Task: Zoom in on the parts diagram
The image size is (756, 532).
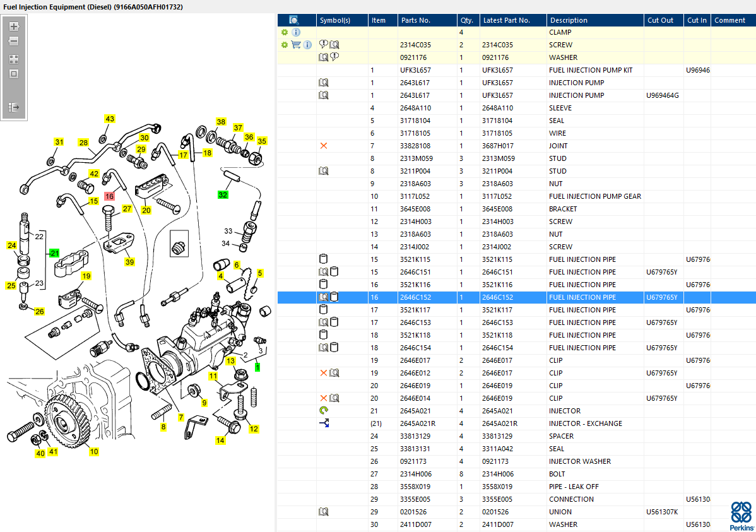Action: [14, 27]
